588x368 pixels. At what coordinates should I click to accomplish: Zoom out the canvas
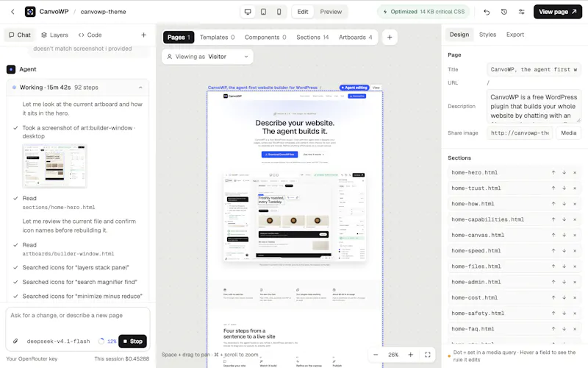tap(376, 355)
